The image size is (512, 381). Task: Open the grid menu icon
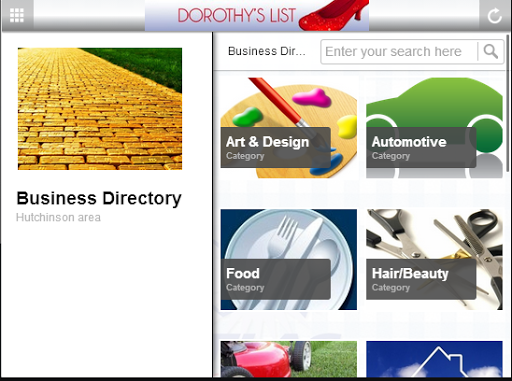pyautogui.click(x=17, y=15)
